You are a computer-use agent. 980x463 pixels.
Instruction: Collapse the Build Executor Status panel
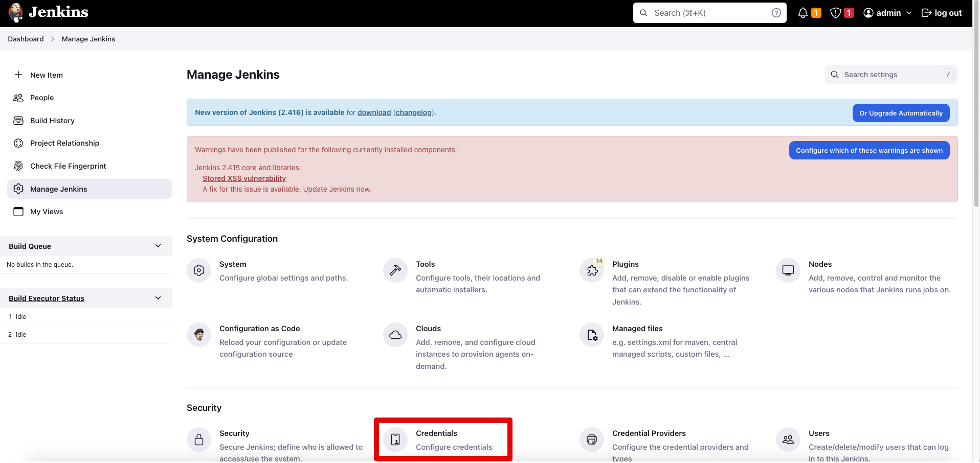[158, 298]
